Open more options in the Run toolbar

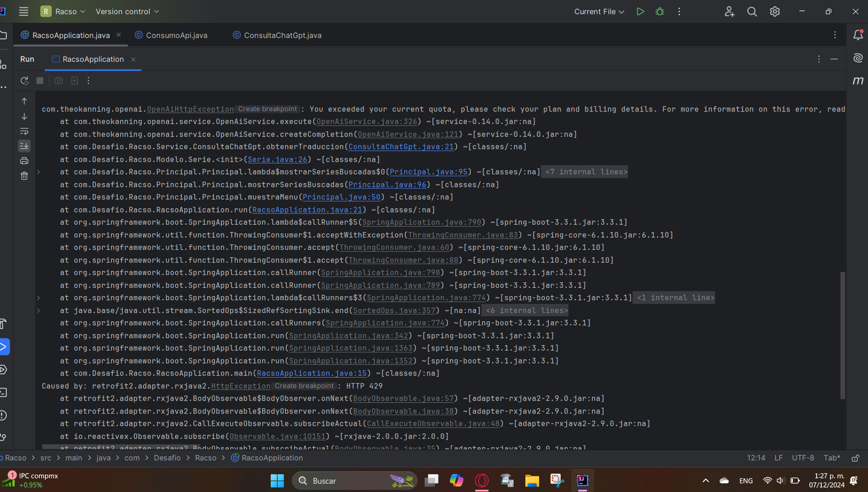click(x=88, y=81)
